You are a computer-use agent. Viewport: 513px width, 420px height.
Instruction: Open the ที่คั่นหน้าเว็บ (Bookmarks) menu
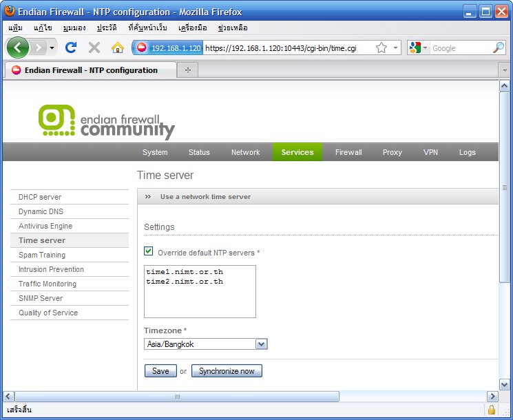tap(147, 28)
